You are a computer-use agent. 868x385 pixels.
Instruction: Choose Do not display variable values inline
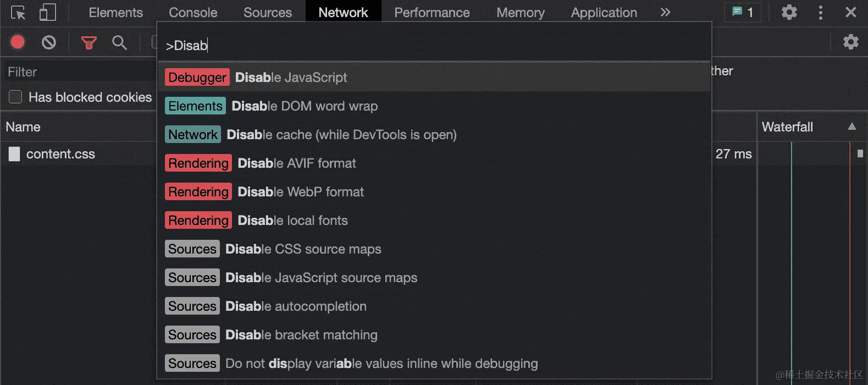click(x=434, y=364)
